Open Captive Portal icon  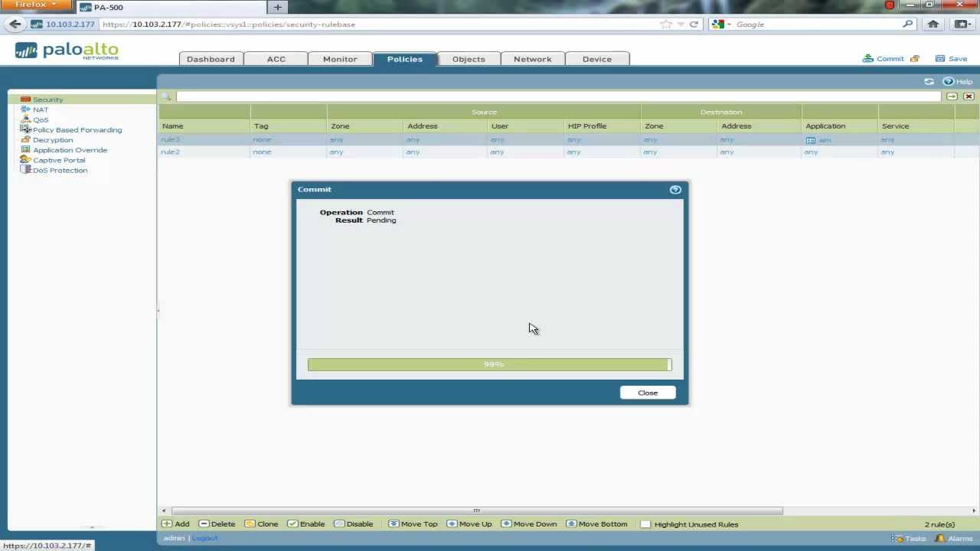[25, 159]
